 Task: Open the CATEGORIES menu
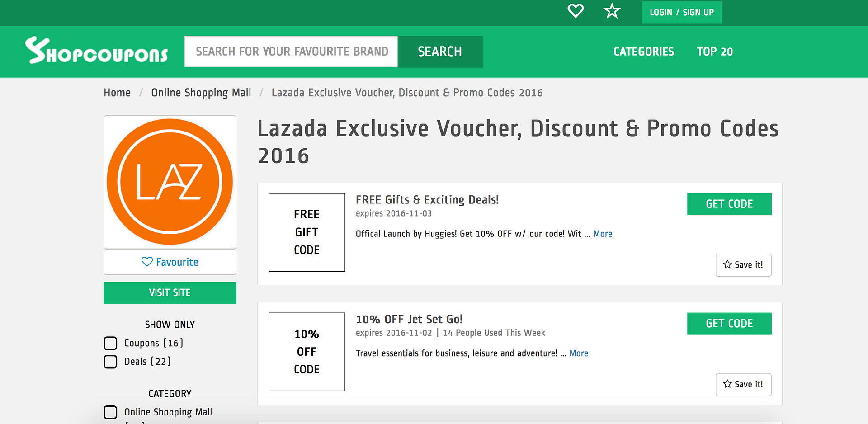pos(643,52)
